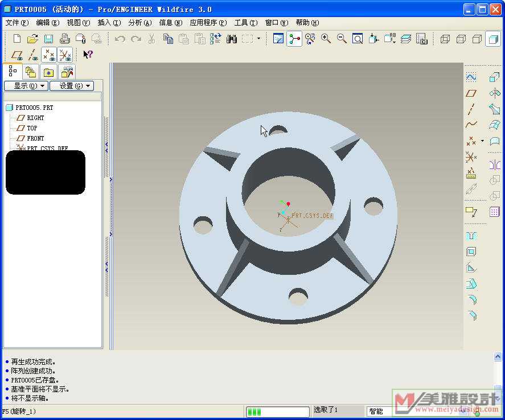Viewport: 505px width, 420px height.
Task: Select the Datum Axis tool on the right
Action: point(471,109)
